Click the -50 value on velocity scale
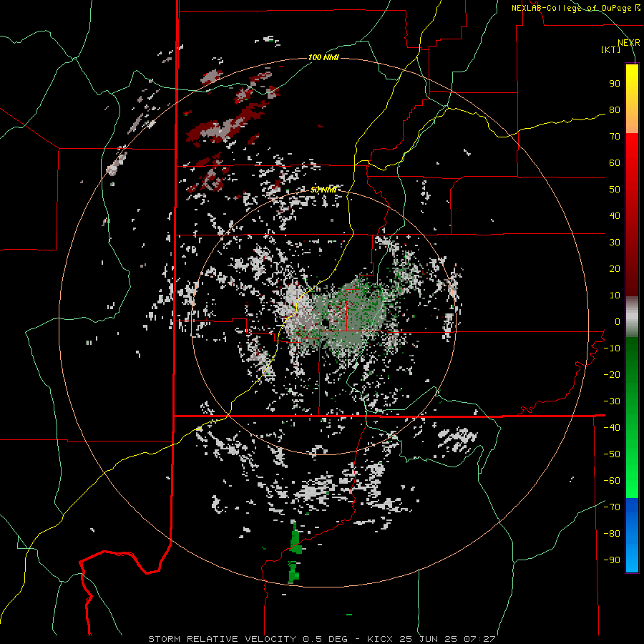The image size is (644, 644). click(x=612, y=454)
